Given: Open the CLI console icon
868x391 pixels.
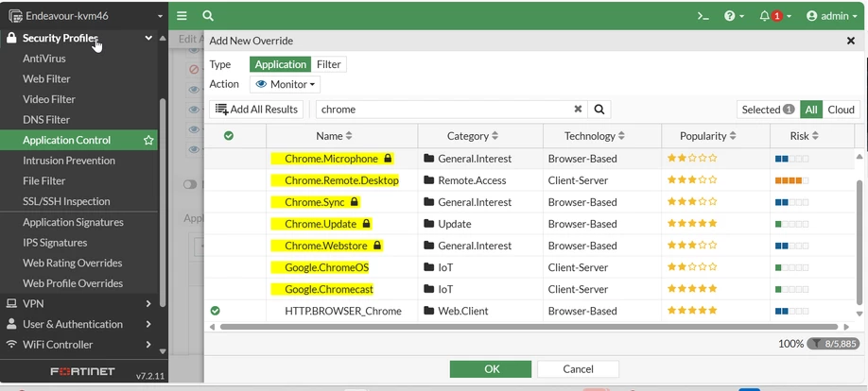Looking at the screenshot, I should (703, 16).
